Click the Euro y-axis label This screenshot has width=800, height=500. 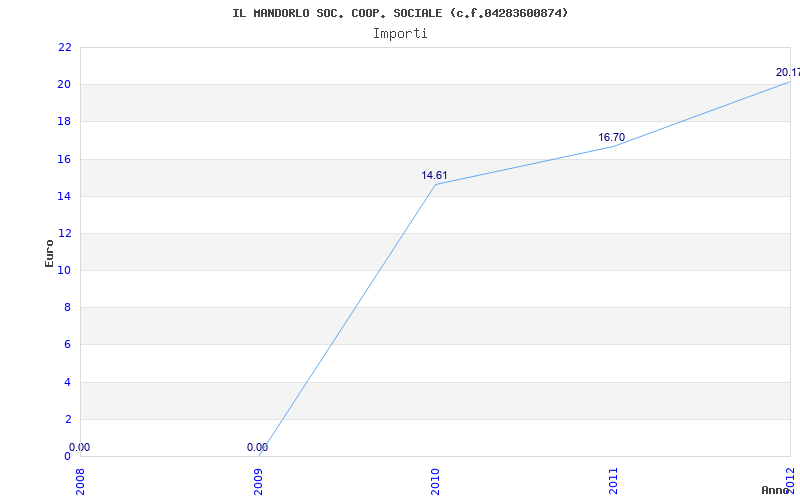tap(49, 253)
